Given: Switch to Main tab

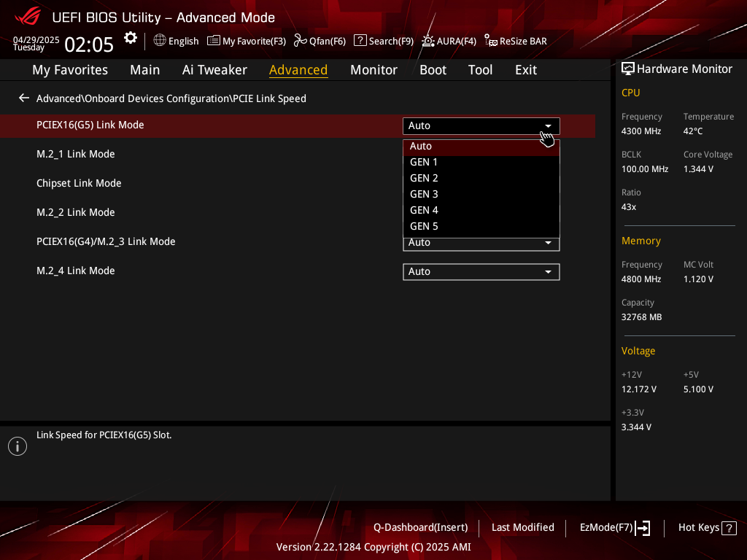Looking at the screenshot, I should (x=145, y=70).
